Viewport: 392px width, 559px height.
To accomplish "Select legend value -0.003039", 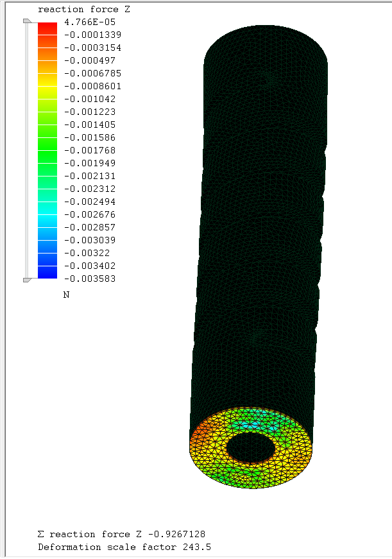I will 90,240.
